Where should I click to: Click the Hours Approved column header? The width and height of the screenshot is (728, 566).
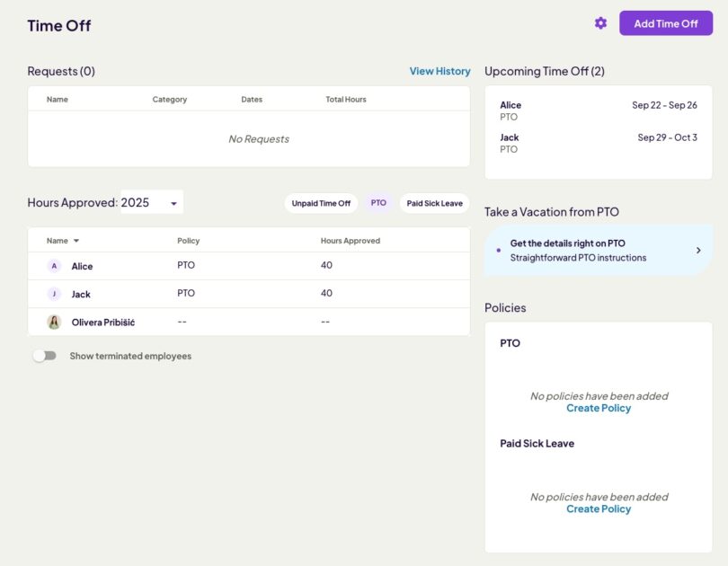coord(350,241)
